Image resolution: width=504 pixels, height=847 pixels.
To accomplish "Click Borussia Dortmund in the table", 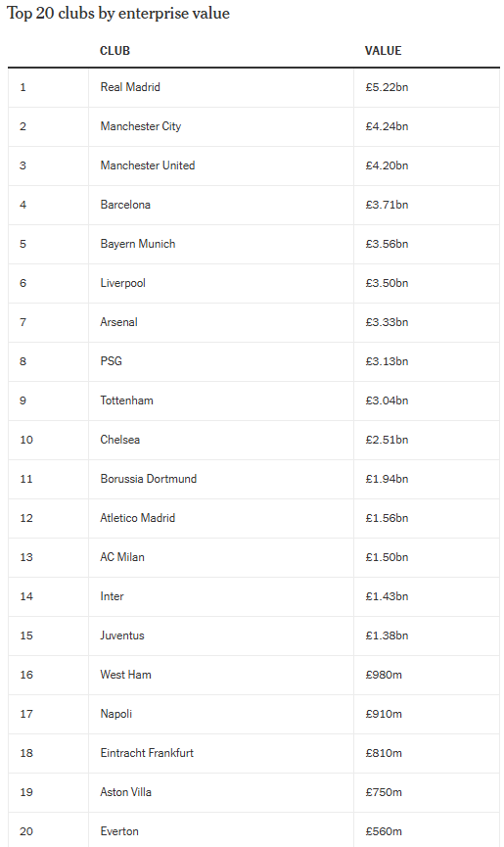I will coord(149,479).
